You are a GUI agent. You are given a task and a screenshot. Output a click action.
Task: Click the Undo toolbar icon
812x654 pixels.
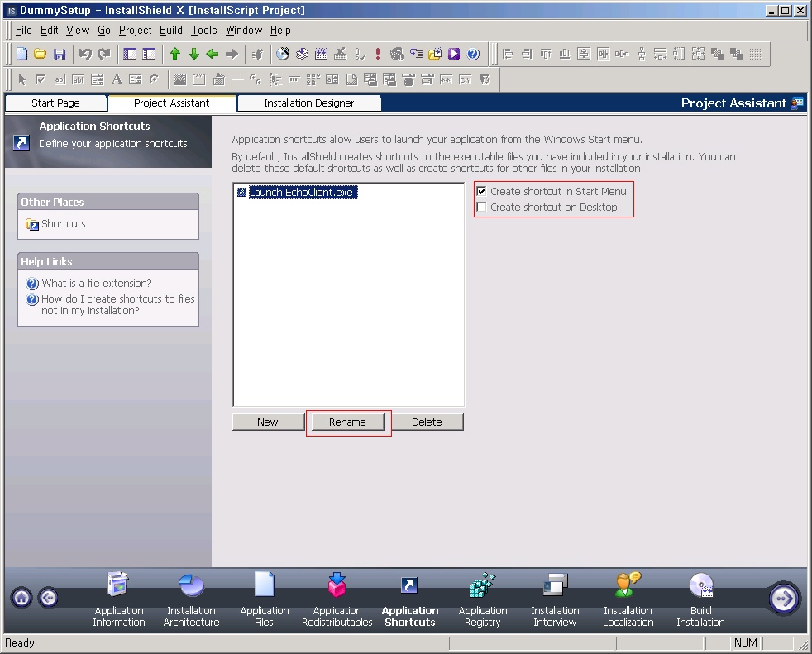(x=85, y=54)
